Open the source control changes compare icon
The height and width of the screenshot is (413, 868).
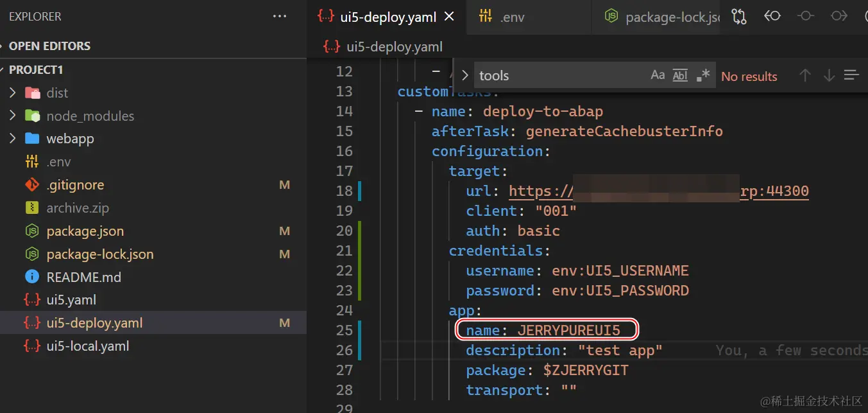tap(739, 17)
